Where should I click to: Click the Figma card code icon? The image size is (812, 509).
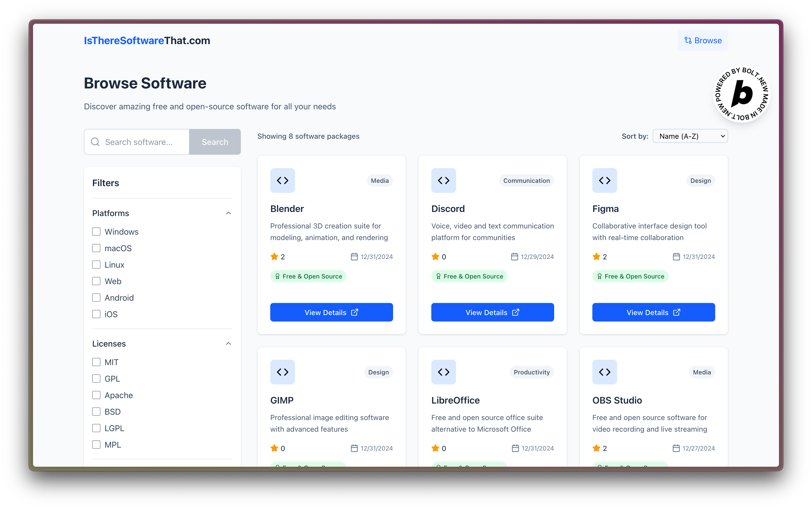pyautogui.click(x=604, y=180)
